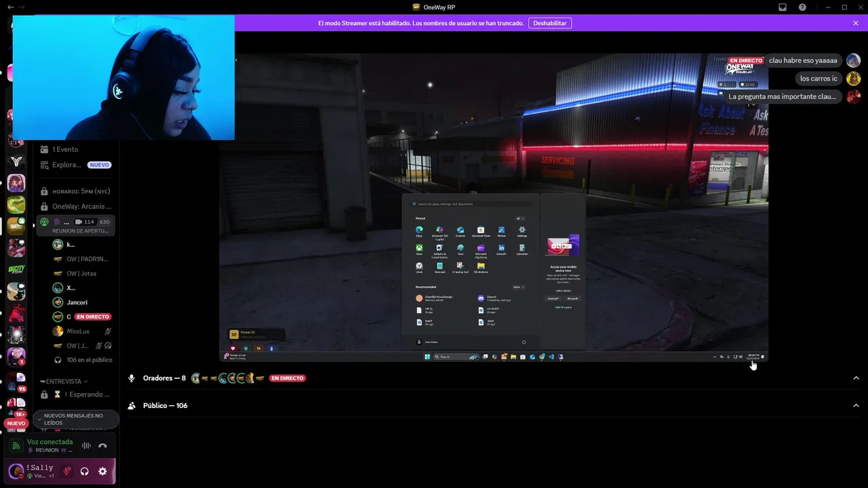Open the help question mark icon
Image resolution: width=868 pixels, height=488 pixels.
(x=802, y=7)
